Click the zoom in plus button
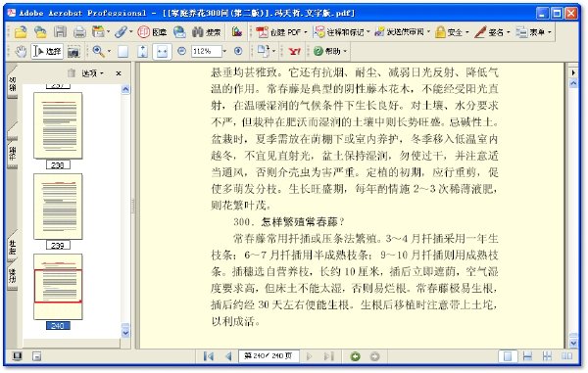Screen dimensions: 588x373 tap(238, 51)
